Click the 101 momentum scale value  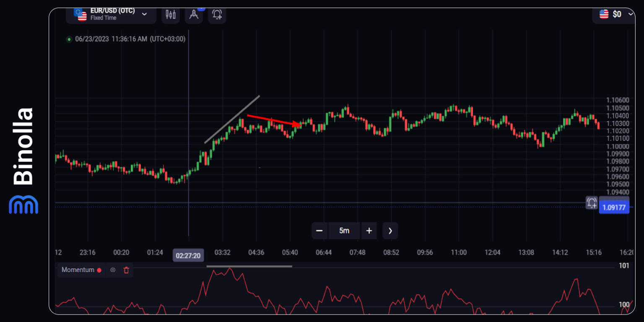tap(624, 266)
